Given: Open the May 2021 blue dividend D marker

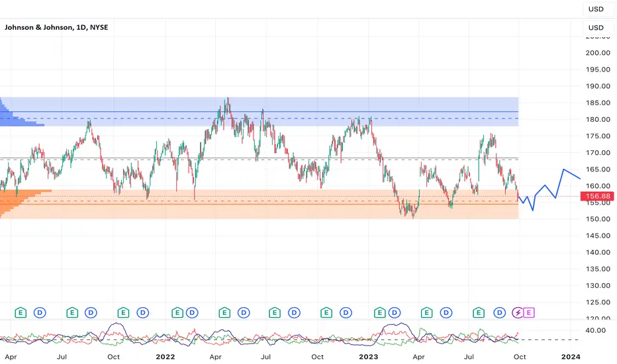Looking at the screenshot, I should click(x=40, y=313).
